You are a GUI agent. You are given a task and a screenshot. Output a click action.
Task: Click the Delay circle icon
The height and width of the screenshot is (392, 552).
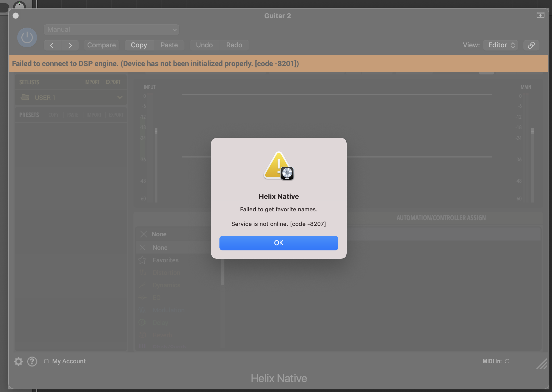tap(142, 322)
